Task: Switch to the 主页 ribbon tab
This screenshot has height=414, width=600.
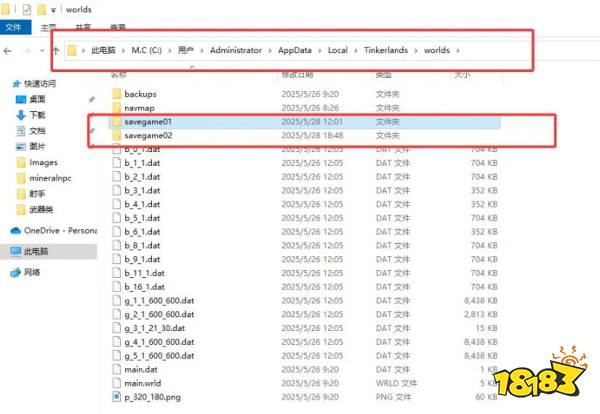Action: pyautogui.click(x=49, y=28)
